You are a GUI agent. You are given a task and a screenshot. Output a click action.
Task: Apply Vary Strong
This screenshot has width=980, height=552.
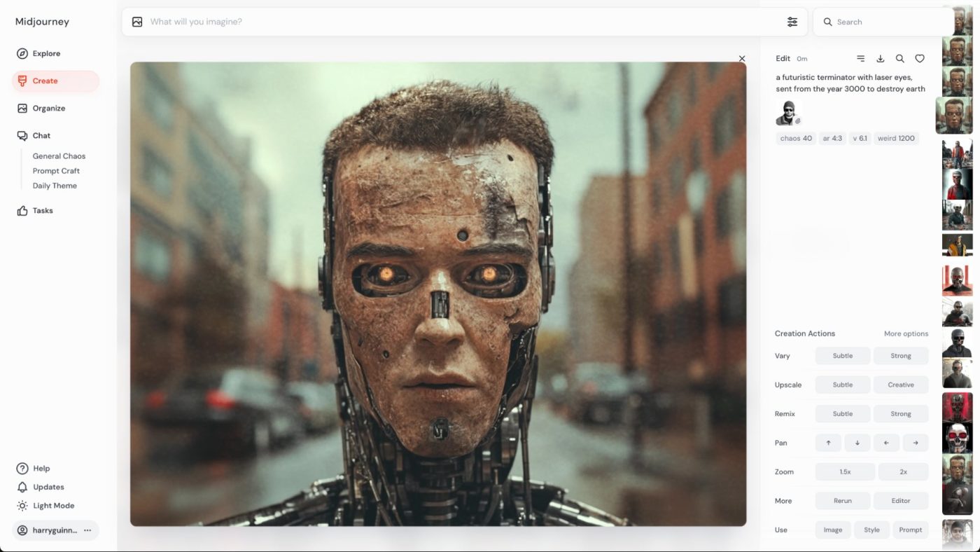901,356
